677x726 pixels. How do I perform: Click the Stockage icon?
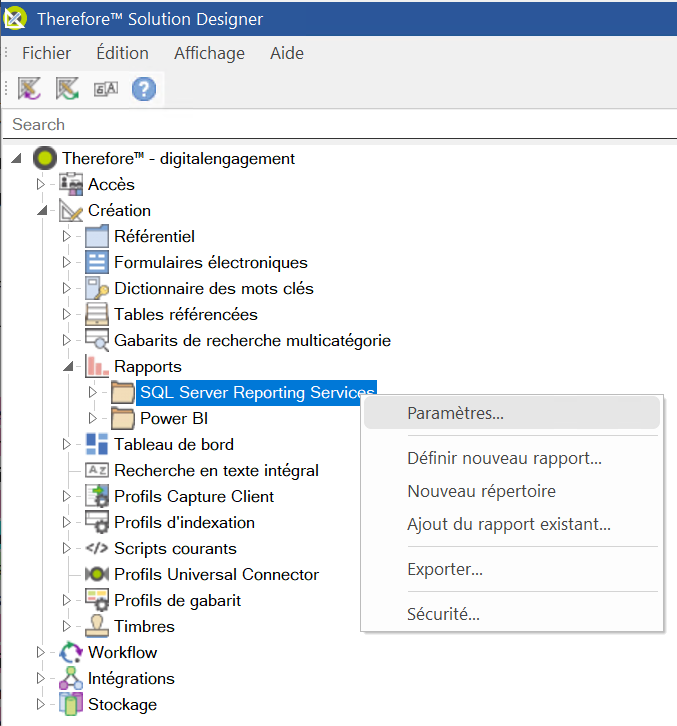tap(71, 704)
